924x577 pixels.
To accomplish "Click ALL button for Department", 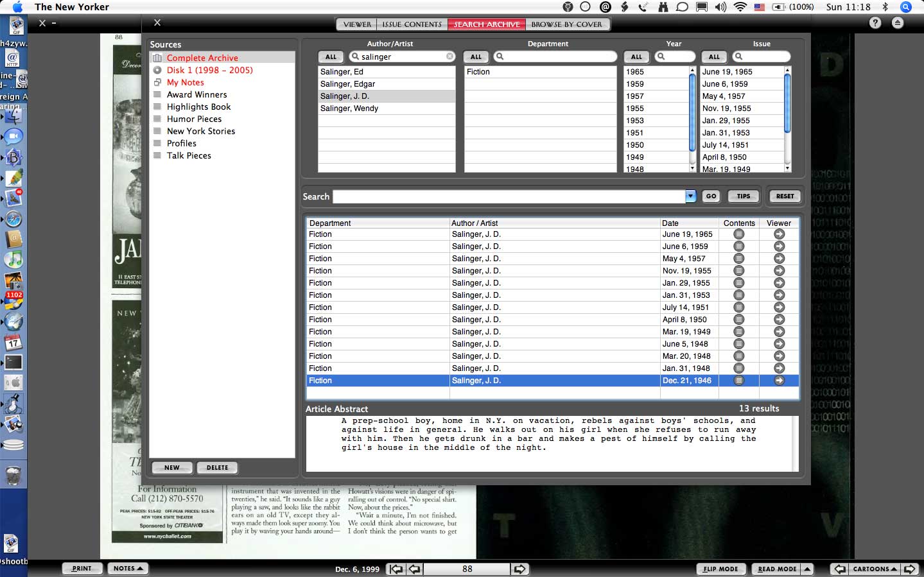I will 476,56.
